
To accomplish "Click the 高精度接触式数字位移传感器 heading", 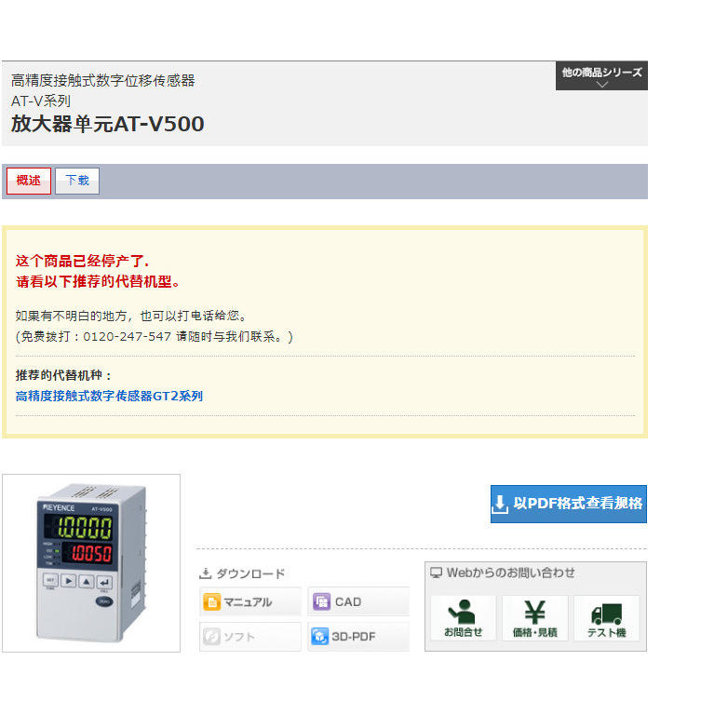I will tap(103, 80).
